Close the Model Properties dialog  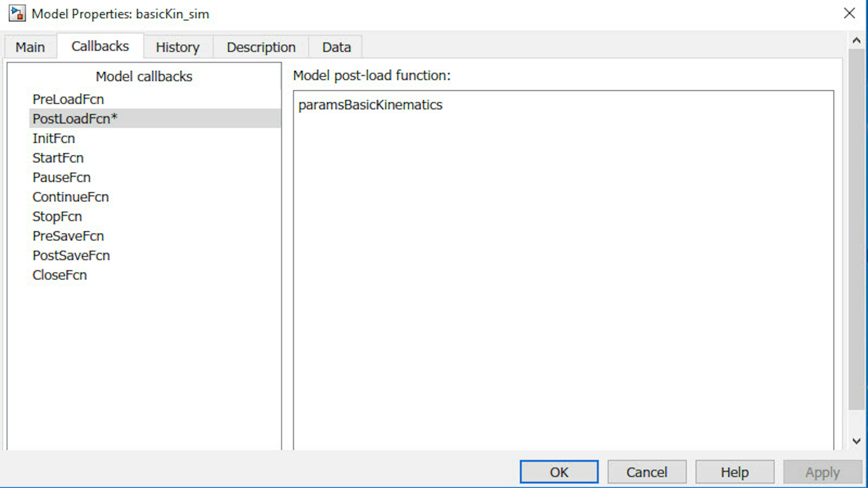click(x=849, y=13)
